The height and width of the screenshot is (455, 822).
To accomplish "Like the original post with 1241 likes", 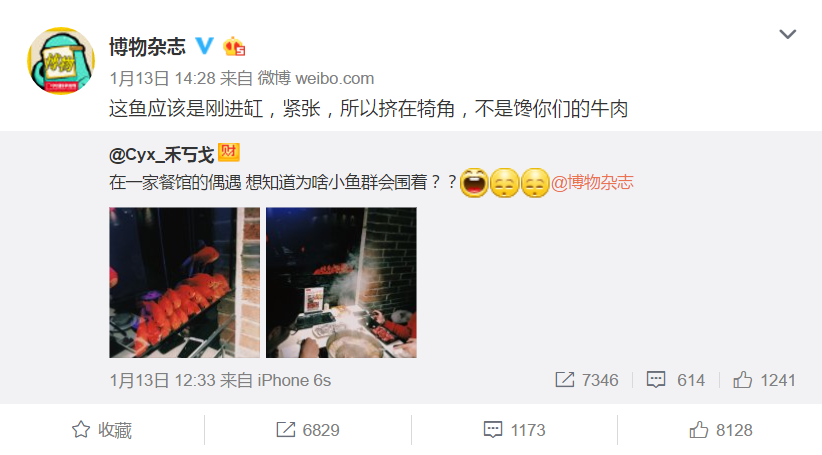I will (x=764, y=380).
